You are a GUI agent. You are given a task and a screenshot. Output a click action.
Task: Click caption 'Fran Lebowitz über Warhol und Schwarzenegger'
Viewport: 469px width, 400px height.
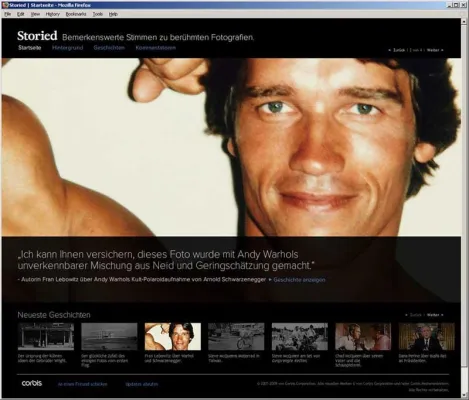click(169, 358)
